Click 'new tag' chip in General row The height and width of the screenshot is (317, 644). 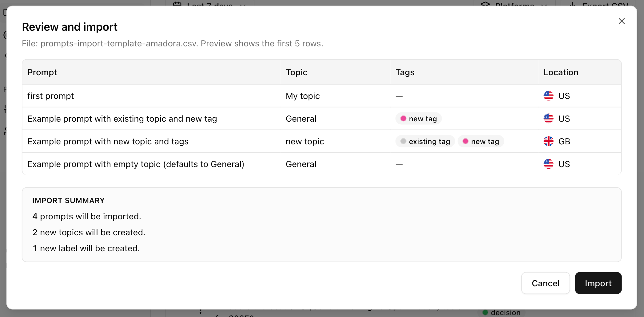pyautogui.click(x=419, y=119)
